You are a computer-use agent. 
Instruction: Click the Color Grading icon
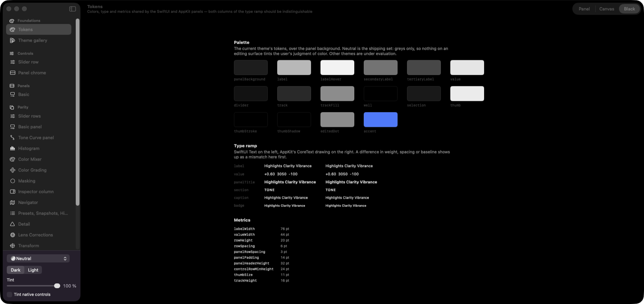pos(13,170)
